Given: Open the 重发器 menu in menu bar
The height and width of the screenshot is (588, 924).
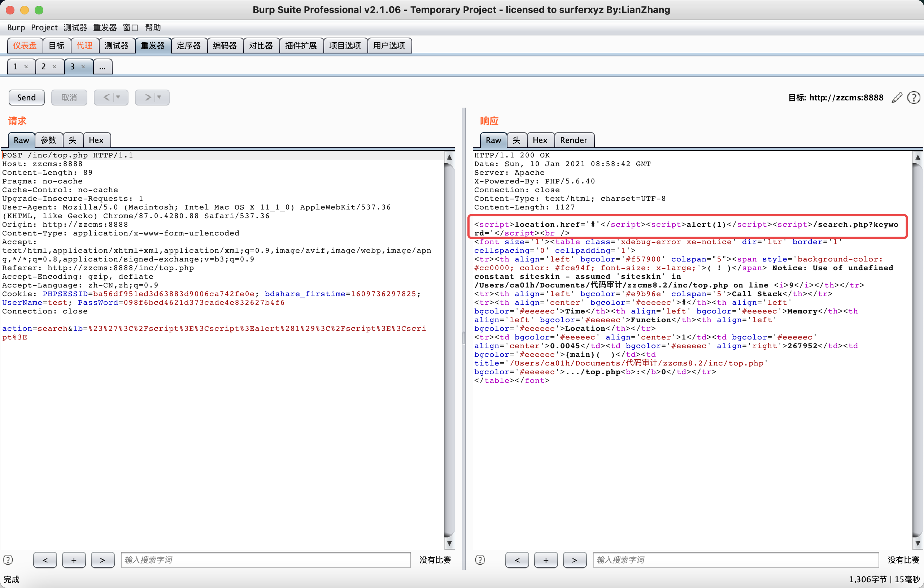Looking at the screenshot, I should pos(105,28).
